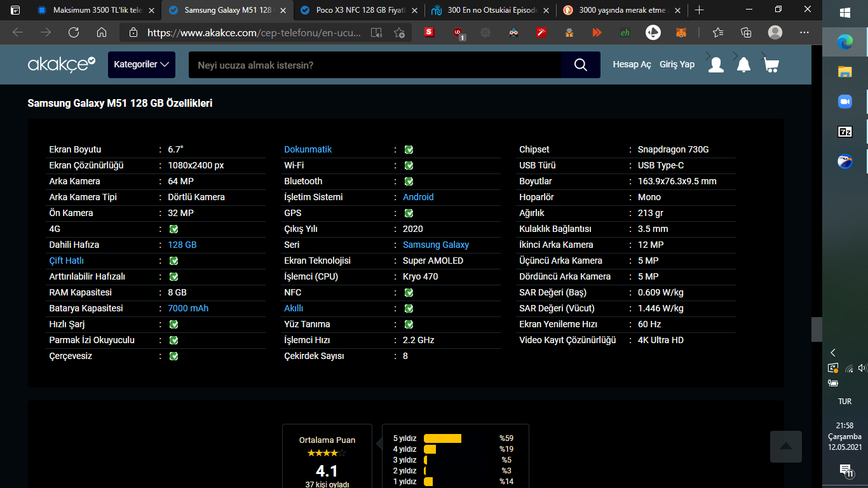Open the browser Favorites list
Viewport: 868px width, 488px height.
click(x=718, y=32)
